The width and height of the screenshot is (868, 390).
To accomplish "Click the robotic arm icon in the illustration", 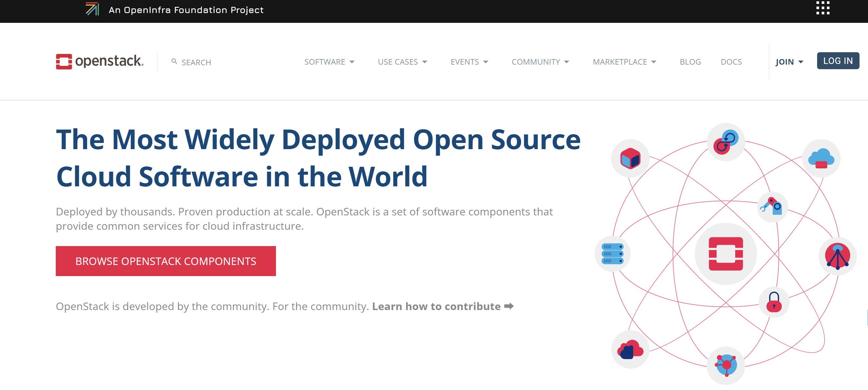I will (x=773, y=207).
